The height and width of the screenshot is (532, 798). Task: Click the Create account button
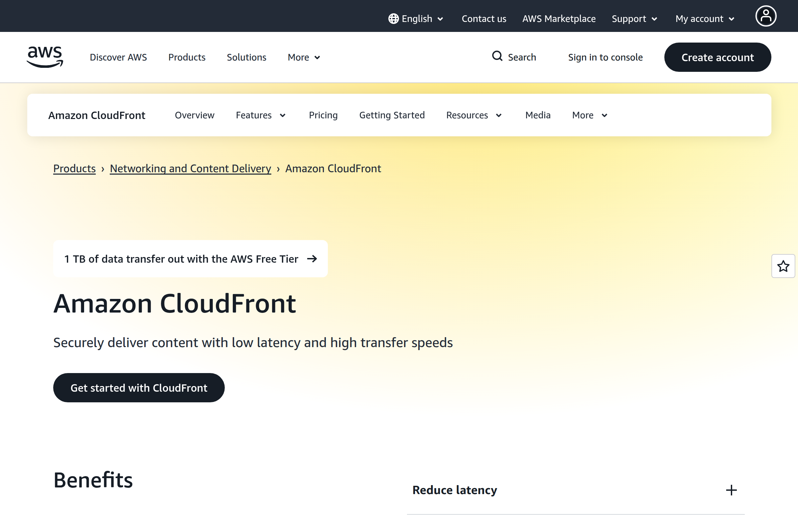pos(718,57)
